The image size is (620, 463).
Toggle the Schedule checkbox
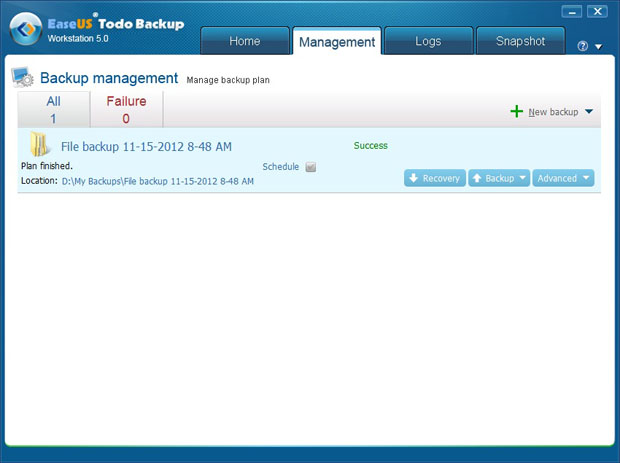click(x=310, y=167)
